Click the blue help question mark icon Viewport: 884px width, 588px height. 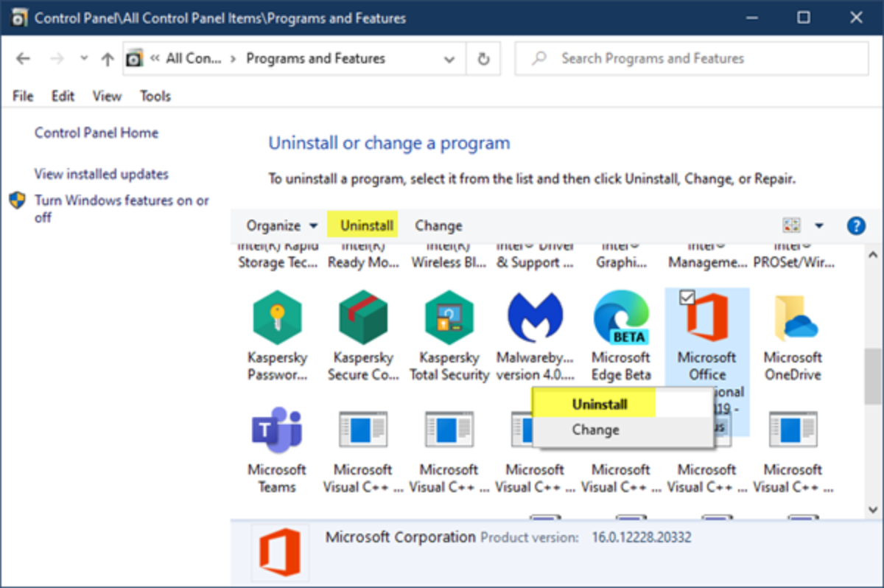(855, 225)
